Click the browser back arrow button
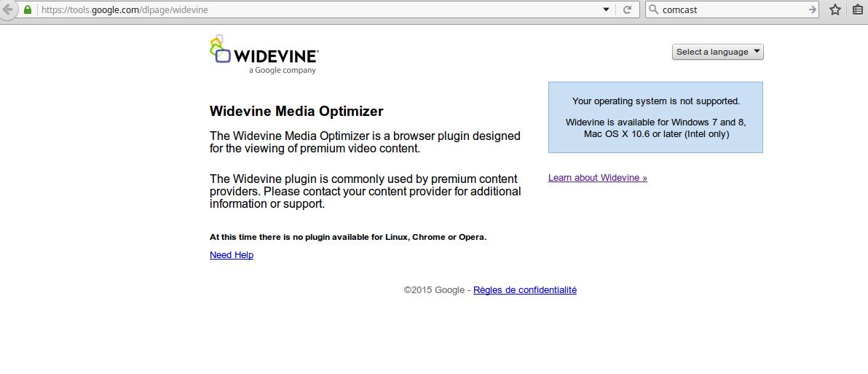This screenshot has width=868, height=374. coord(7,9)
